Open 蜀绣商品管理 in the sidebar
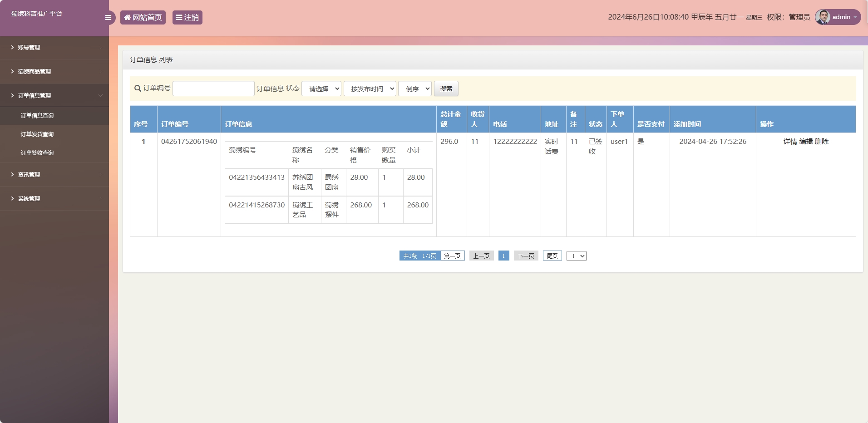 click(x=35, y=71)
